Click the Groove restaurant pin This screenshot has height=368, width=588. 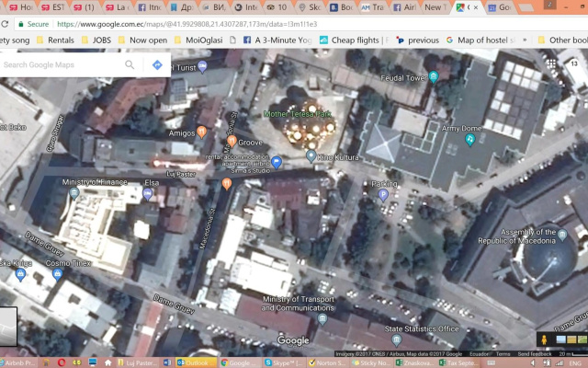pos(232,141)
